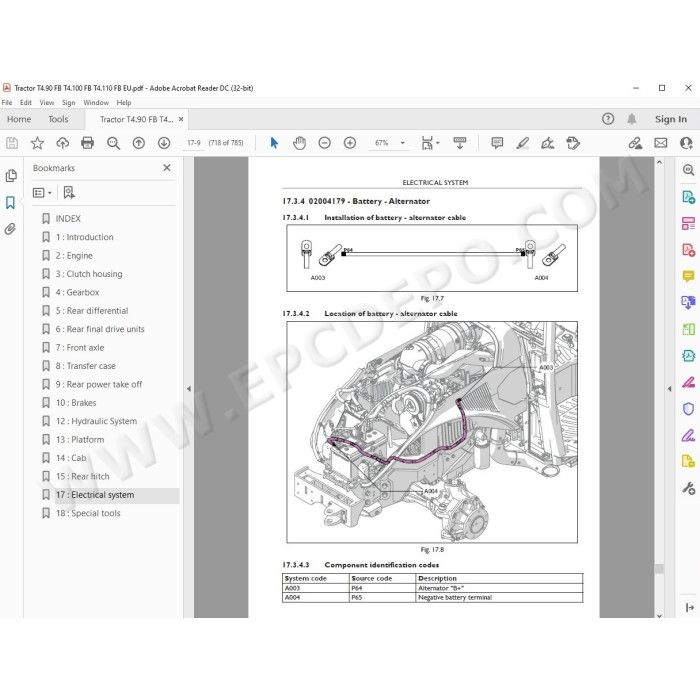Activate the Hand pan tool
700x700 pixels.
(299, 143)
